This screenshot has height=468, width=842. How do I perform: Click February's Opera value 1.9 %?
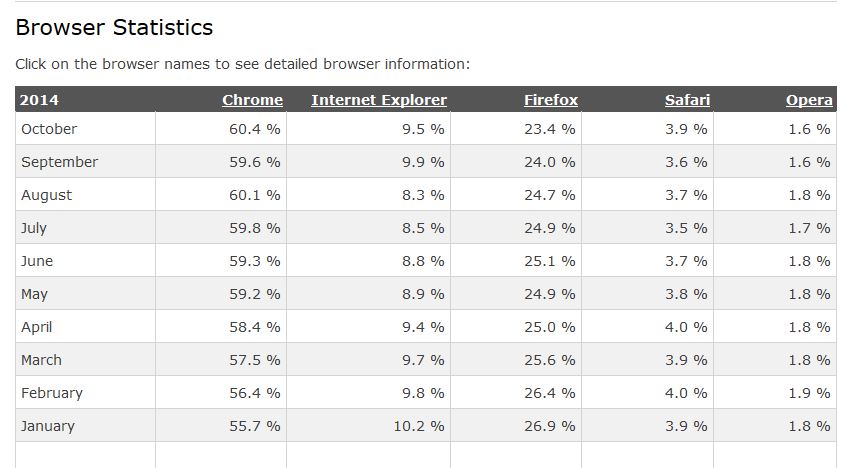[x=809, y=393]
